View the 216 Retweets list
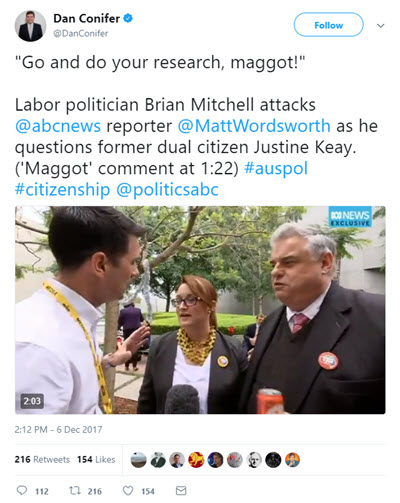400x503 pixels. pos(42,460)
